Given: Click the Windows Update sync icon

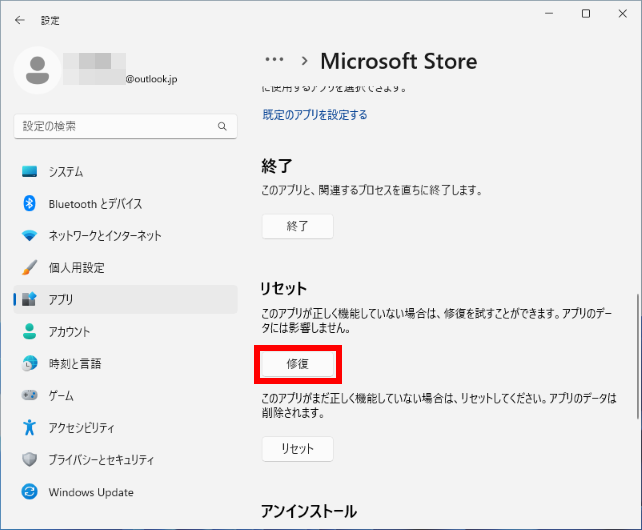Looking at the screenshot, I should point(29,491).
